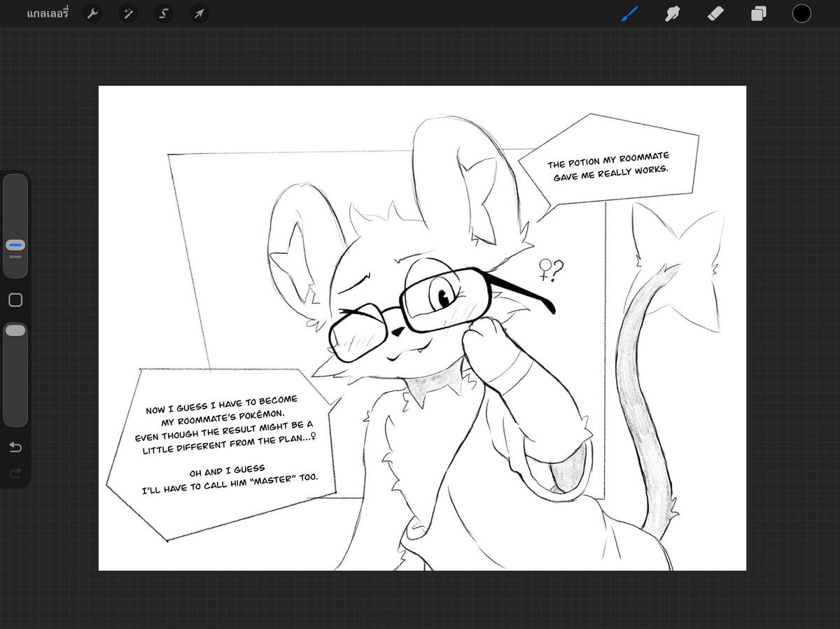Activate the Transform arrow tool
Viewport: 840px width, 629px height.
(x=199, y=13)
